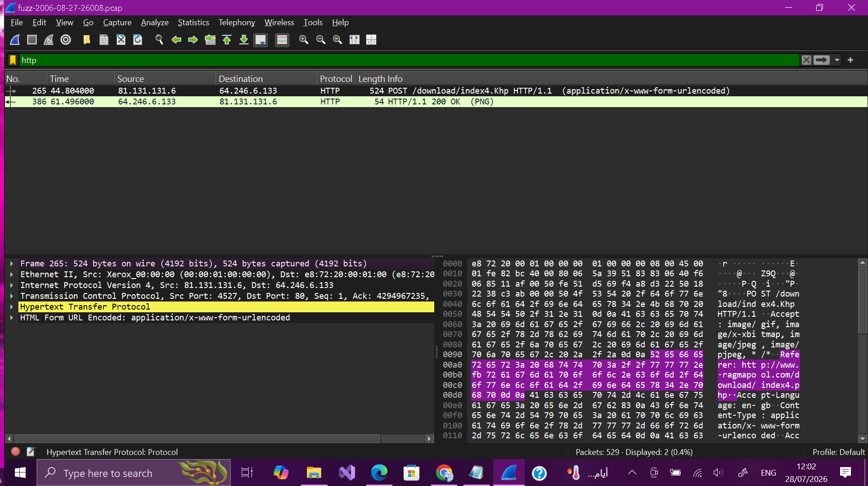Viewport: 868px width, 486px height.
Task: Clear the display filter X button
Action: (806, 60)
